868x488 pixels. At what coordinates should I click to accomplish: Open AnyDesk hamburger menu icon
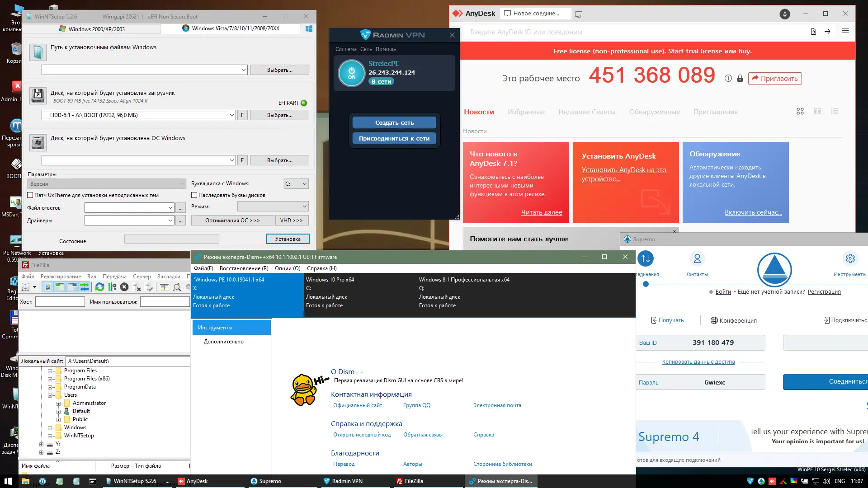(x=845, y=32)
